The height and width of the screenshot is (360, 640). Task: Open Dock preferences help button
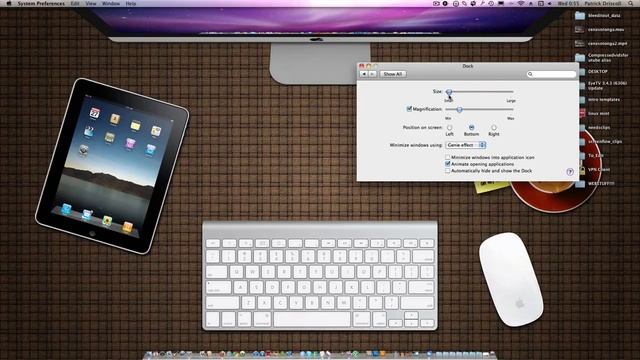(570, 172)
